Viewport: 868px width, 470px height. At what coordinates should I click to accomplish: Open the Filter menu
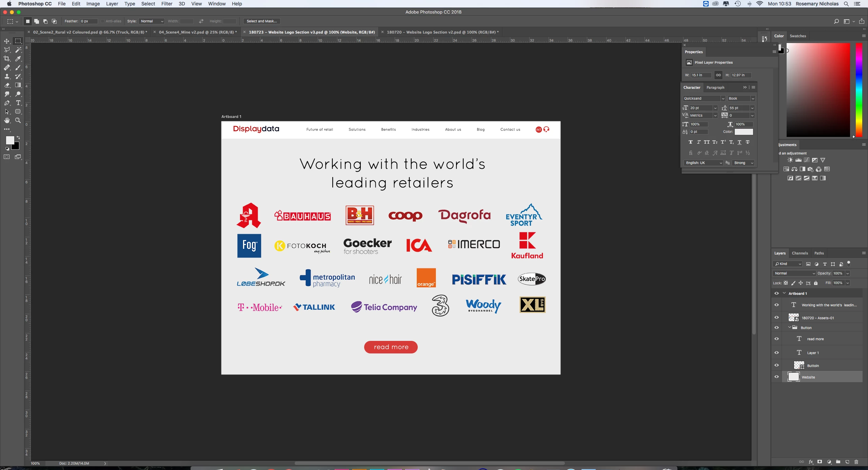click(x=166, y=4)
